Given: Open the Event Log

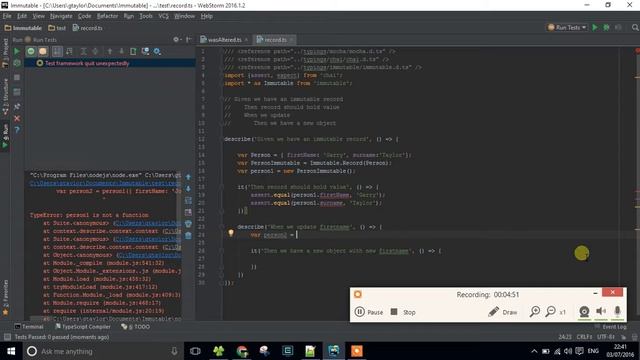Looking at the screenshot, I should coord(611,327).
